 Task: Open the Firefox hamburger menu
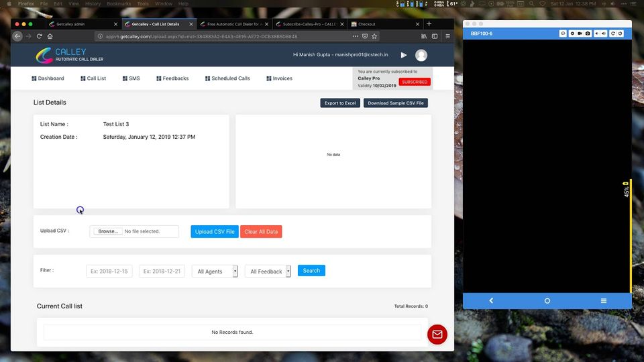click(447, 36)
